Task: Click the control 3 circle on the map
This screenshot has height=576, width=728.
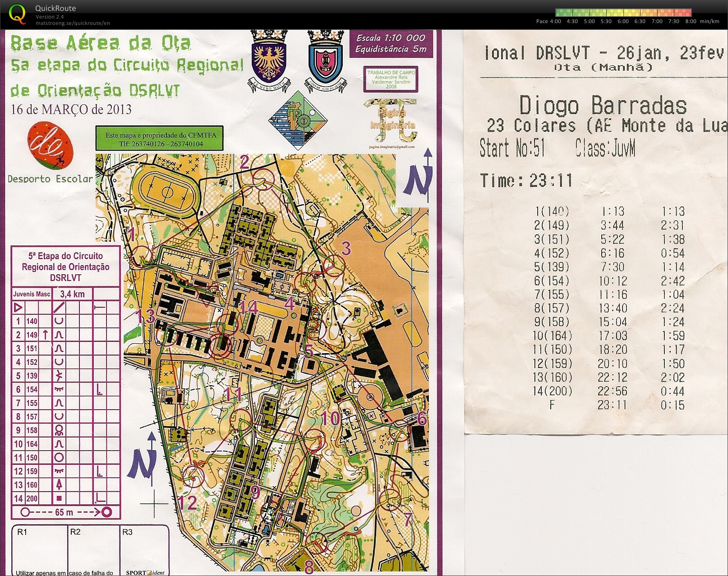Action: 335,265
